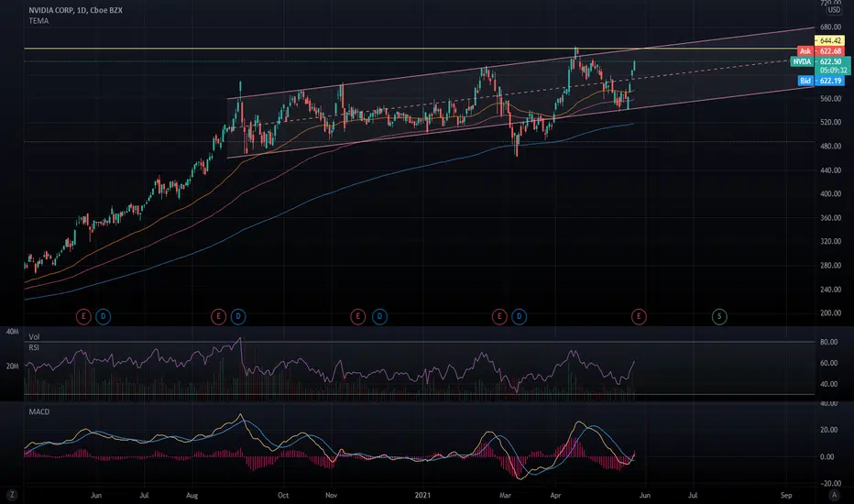The image size is (854, 504).
Task: Click the 400.00 price axis label
Action: point(830,193)
